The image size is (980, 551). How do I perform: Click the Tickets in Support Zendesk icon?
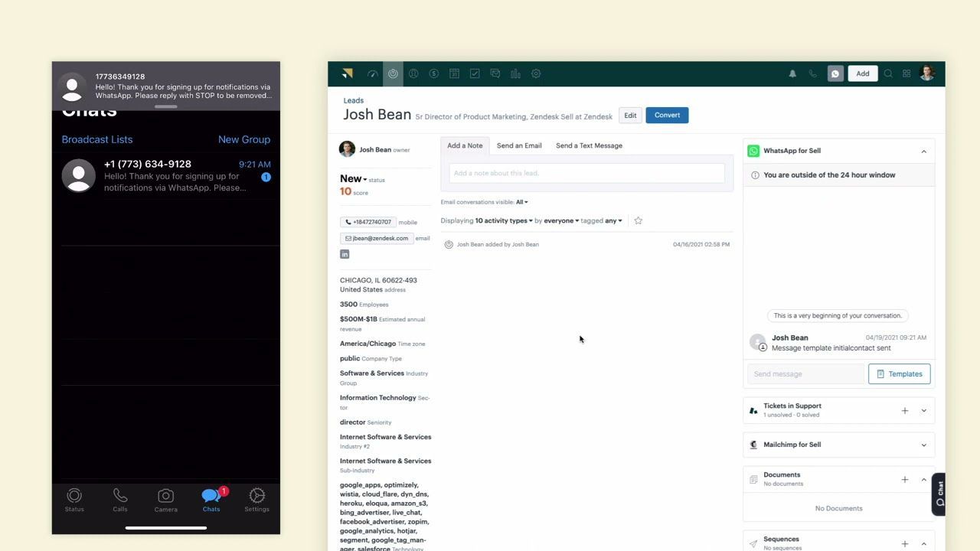753,411
